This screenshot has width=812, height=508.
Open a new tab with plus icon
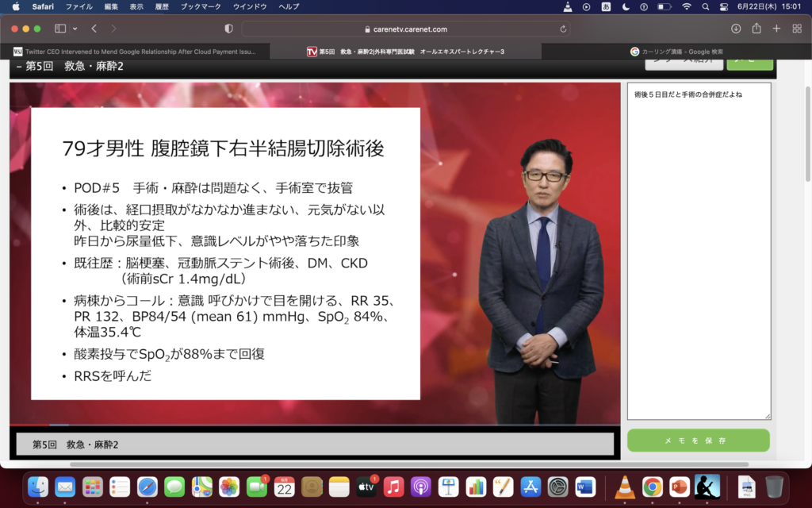[x=776, y=29]
